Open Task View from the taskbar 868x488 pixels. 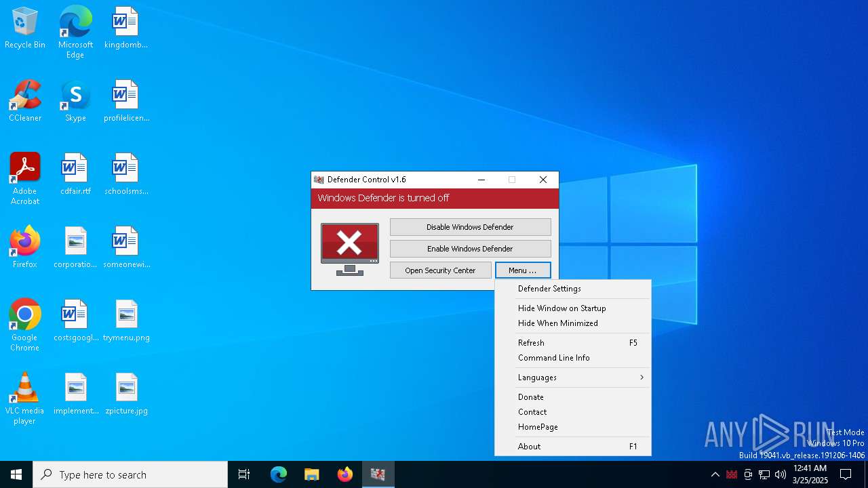coord(244,474)
